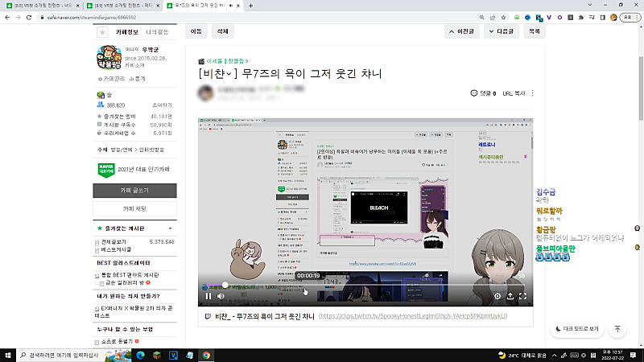Image resolution: width=644 pixels, height=362 pixels.
Task: Open the Windows Start menu
Action: pos(8,355)
